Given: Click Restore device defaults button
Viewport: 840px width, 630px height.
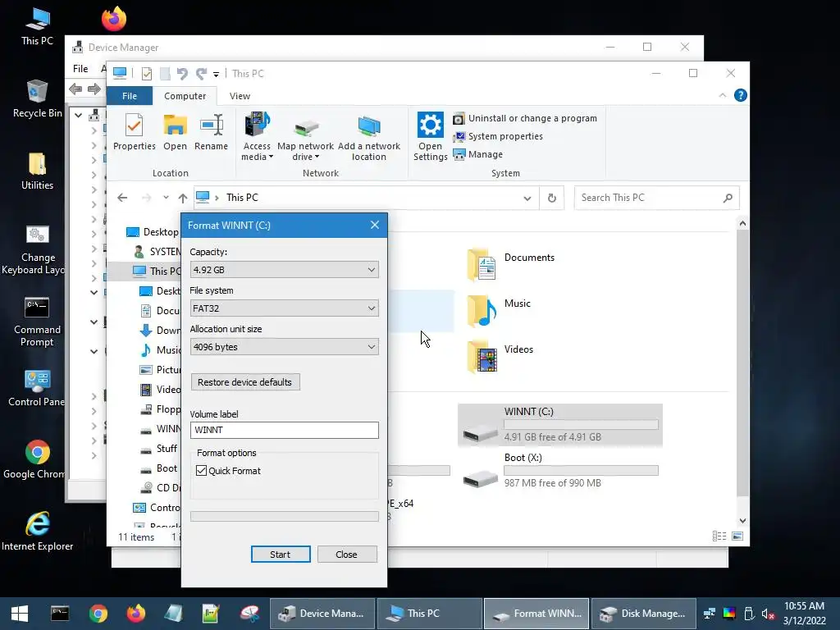Looking at the screenshot, I should point(245,382).
